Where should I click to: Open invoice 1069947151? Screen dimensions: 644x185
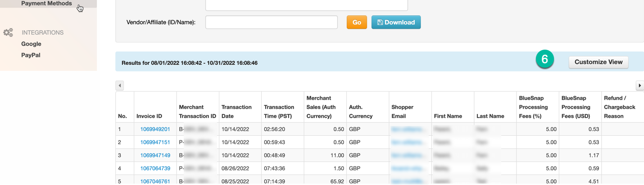155,142
